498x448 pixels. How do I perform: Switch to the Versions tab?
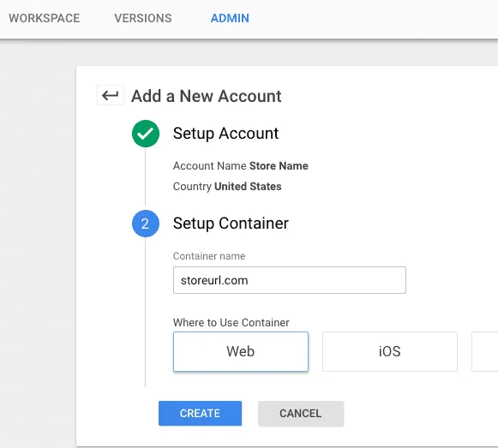[x=143, y=18]
